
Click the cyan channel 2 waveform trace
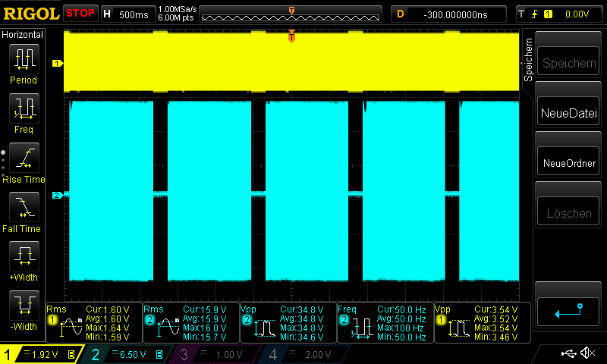coord(291,191)
